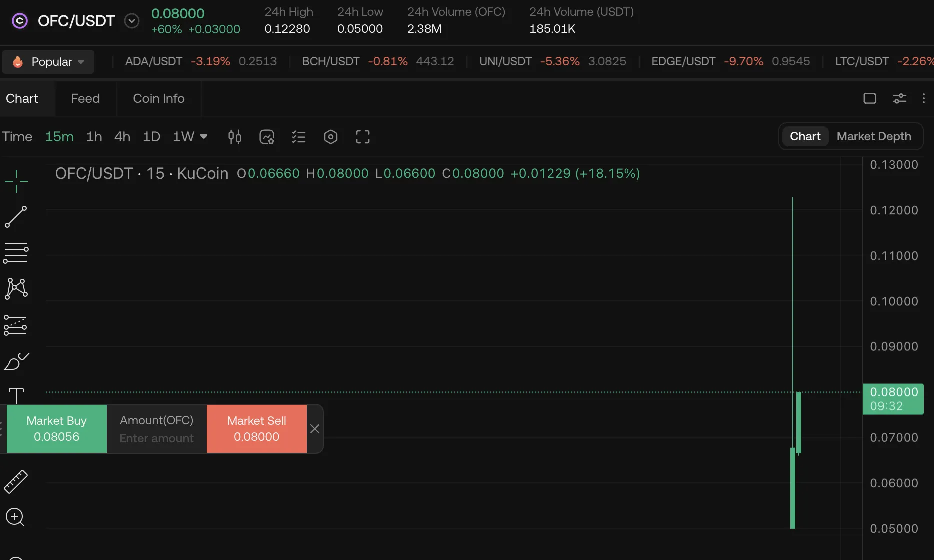Image resolution: width=934 pixels, height=560 pixels.
Task: Click the 24h High value 0.12280
Action: click(287, 29)
